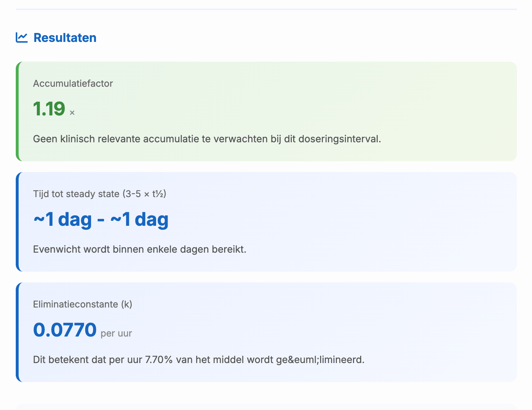Click the '~1 dag - ~1 dag' value
The width and height of the screenshot is (532, 410).
[x=101, y=219]
